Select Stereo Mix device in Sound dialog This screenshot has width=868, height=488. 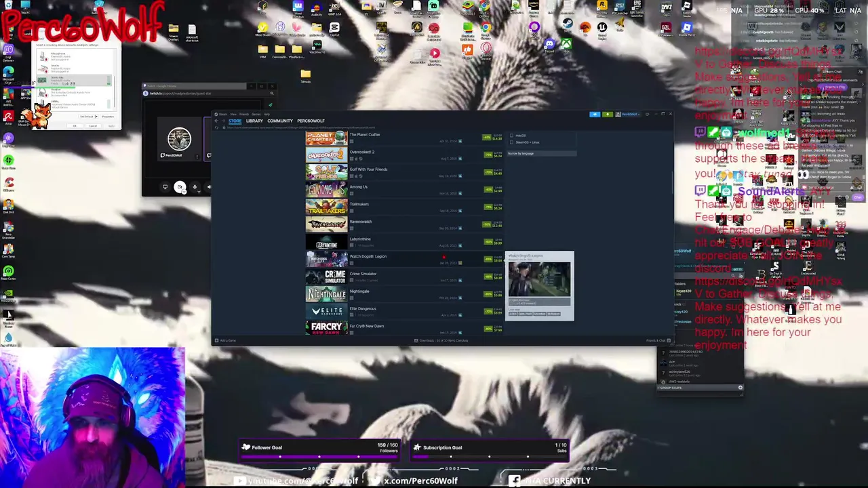point(75,81)
